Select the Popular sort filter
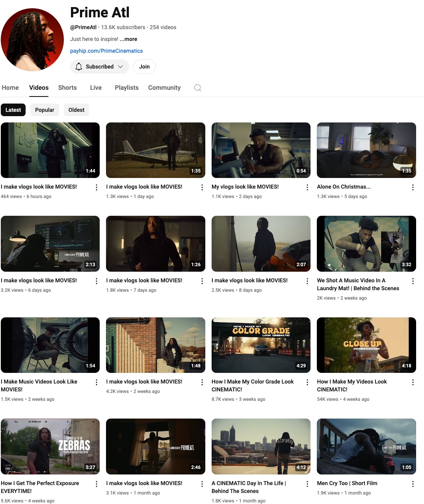 tap(45, 110)
